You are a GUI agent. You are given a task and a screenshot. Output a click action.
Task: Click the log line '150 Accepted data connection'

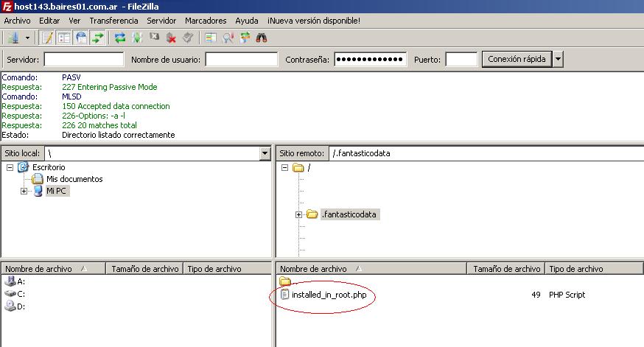pos(116,106)
